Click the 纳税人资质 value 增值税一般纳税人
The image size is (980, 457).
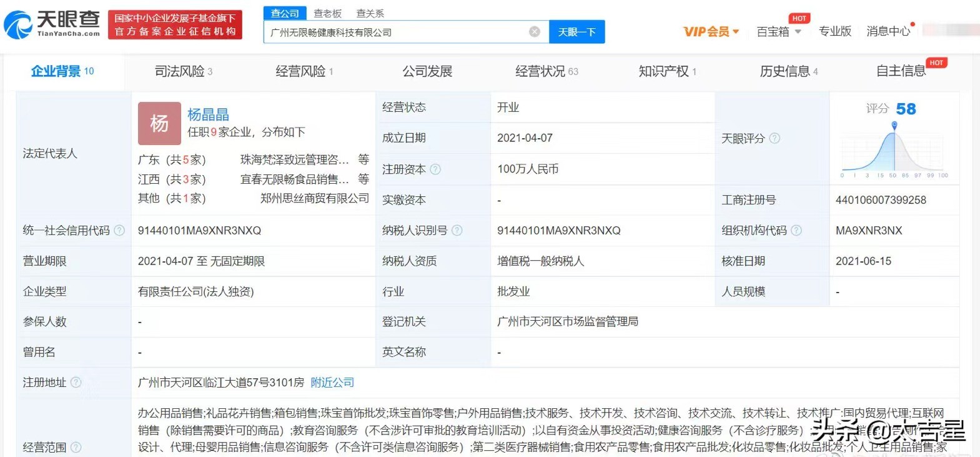pyautogui.click(x=541, y=261)
